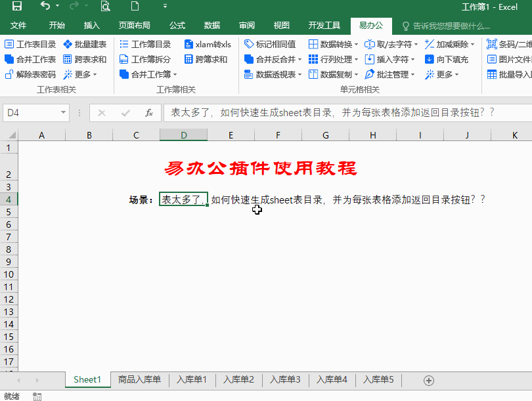532x401 pixels.
Task: Launch 批量建表 batch sheet creation
Action: coord(85,45)
